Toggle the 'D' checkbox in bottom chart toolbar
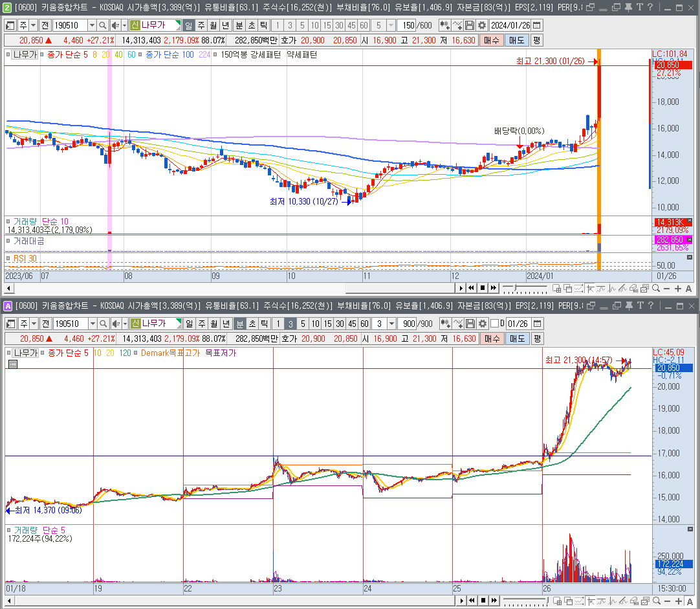This screenshot has width=700, height=609. [x=495, y=323]
